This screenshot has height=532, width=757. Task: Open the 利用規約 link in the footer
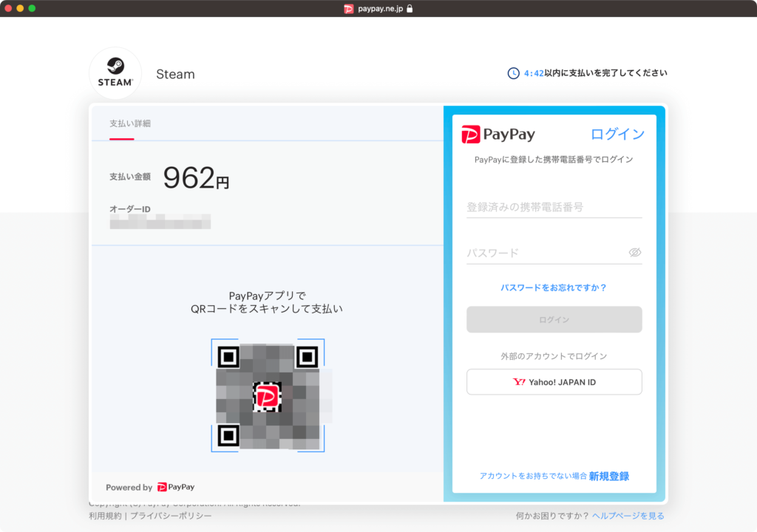(x=105, y=516)
